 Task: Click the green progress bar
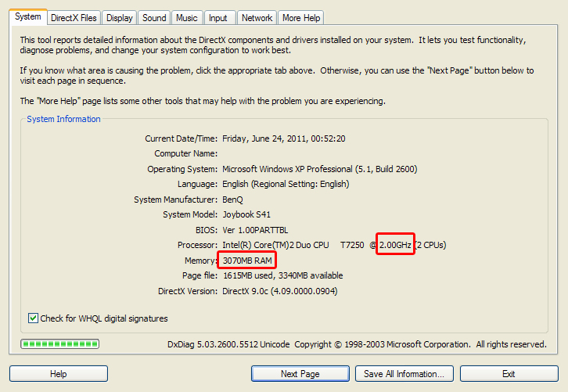pyautogui.click(x=59, y=344)
